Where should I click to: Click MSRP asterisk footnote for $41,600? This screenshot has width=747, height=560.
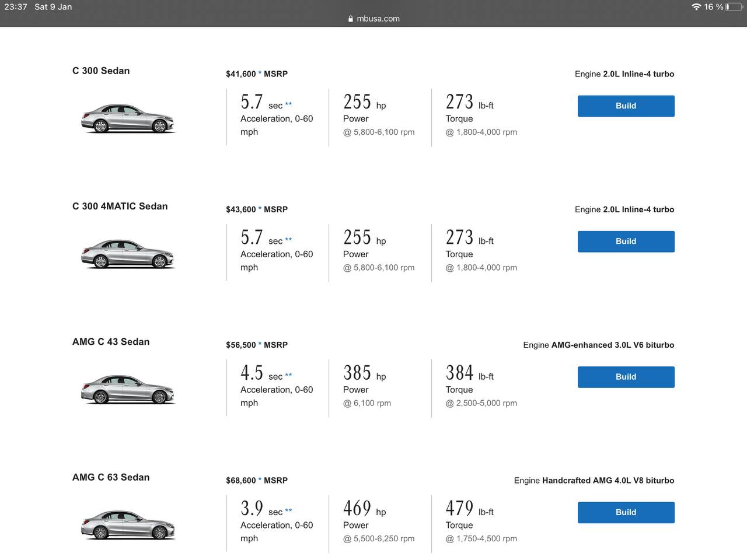pos(260,73)
